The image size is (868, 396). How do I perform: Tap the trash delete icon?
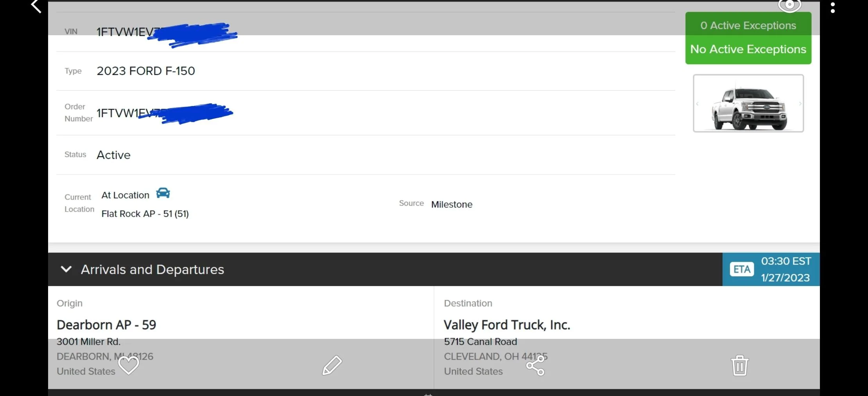pos(739,365)
